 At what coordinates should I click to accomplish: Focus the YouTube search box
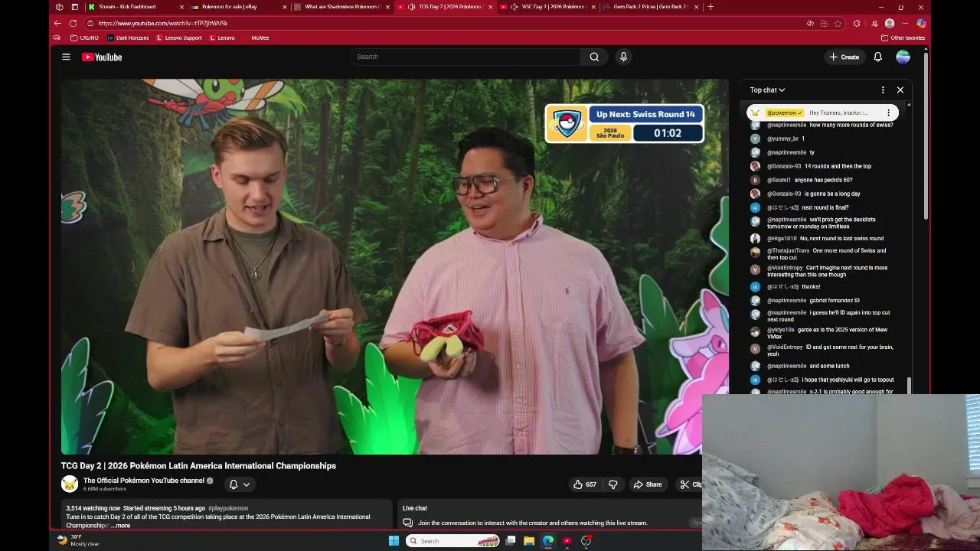pyautogui.click(x=465, y=57)
